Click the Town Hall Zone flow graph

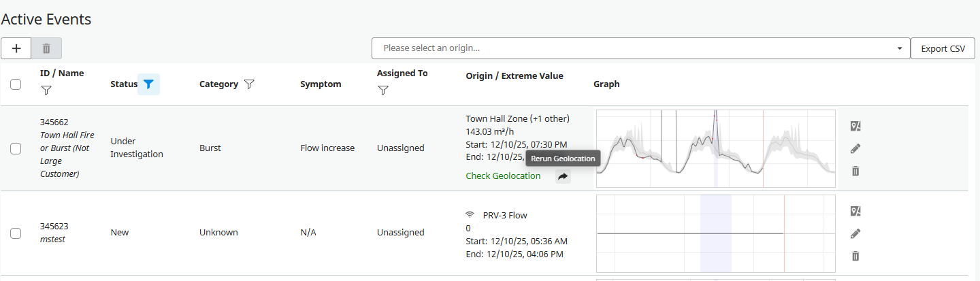[715, 148]
